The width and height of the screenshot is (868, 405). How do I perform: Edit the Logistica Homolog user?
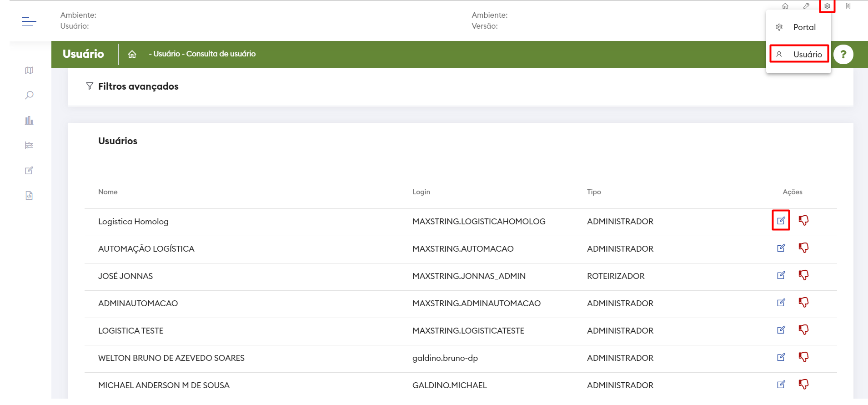point(781,221)
